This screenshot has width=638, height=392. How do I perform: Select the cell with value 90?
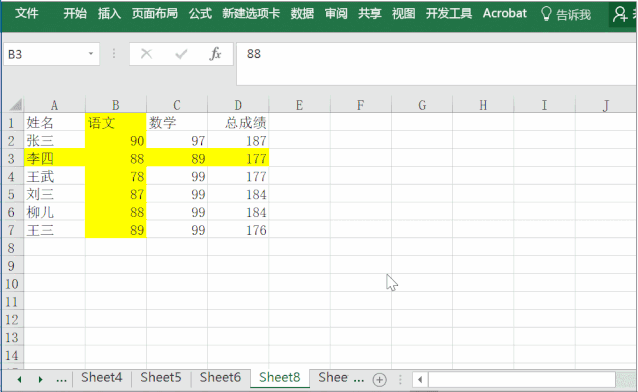pyautogui.click(x=116, y=140)
